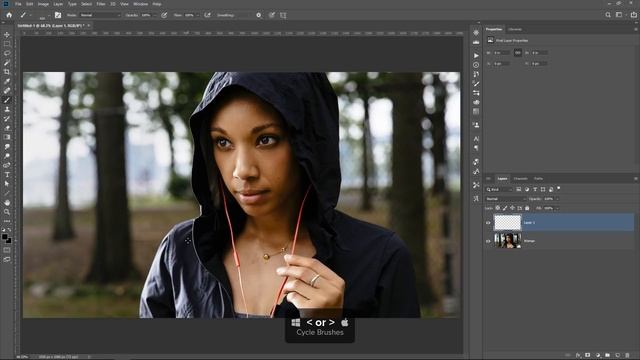Swap foreground and background colors
This screenshot has width=640, height=360.
tap(10, 231)
